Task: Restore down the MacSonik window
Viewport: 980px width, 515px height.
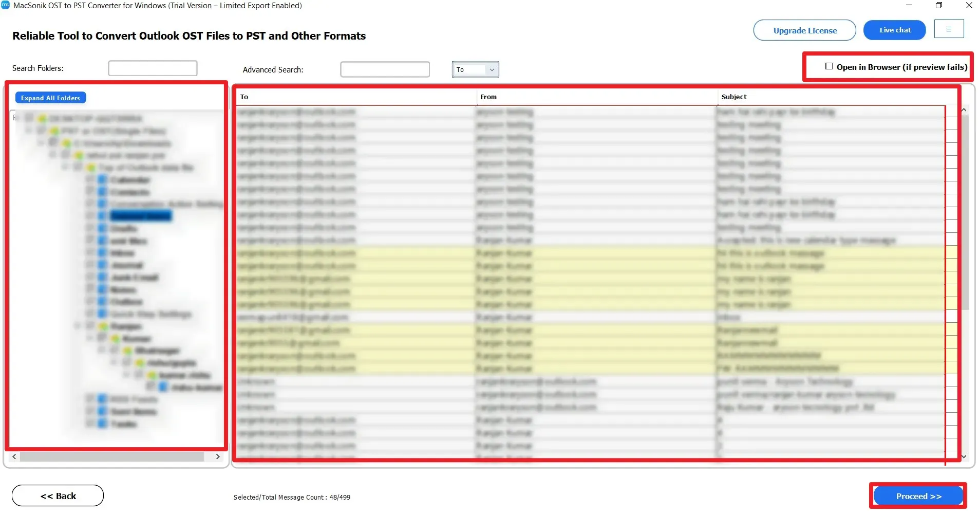Action: click(x=939, y=5)
